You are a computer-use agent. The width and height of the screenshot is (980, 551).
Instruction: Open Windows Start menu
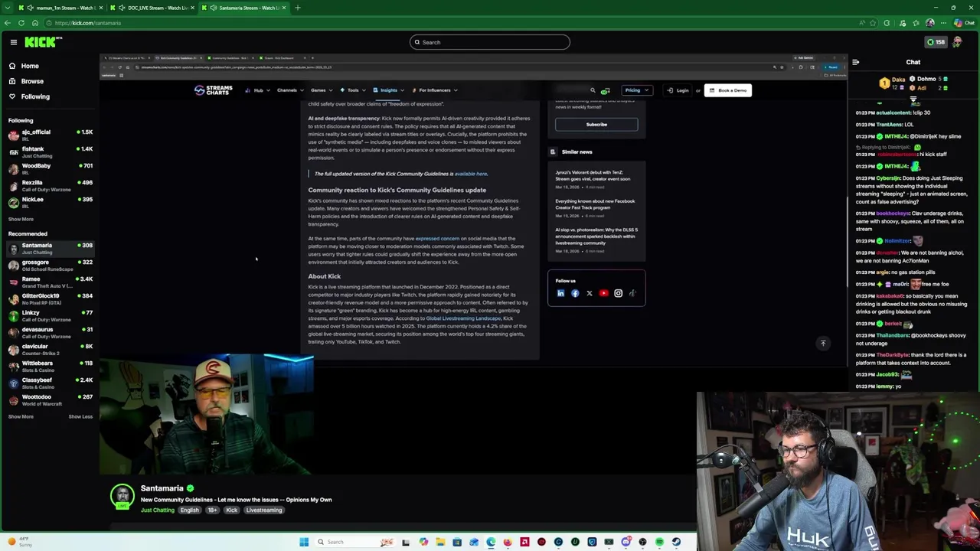(x=304, y=542)
